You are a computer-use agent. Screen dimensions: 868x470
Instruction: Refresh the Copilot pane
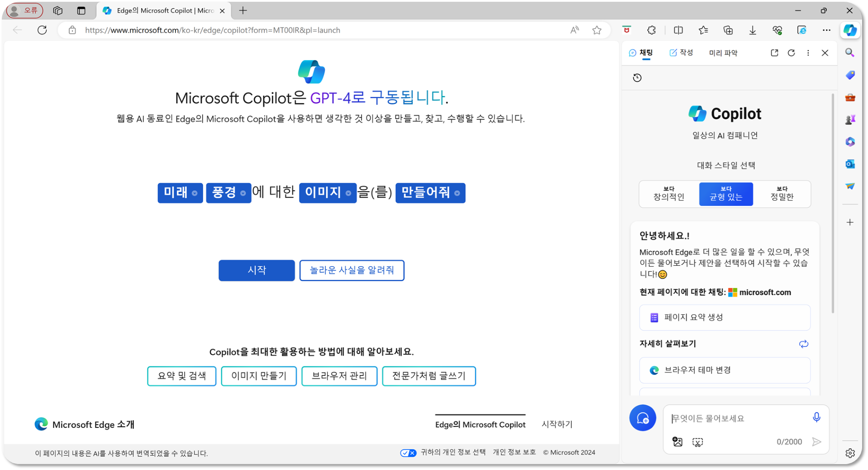(791, 53)
